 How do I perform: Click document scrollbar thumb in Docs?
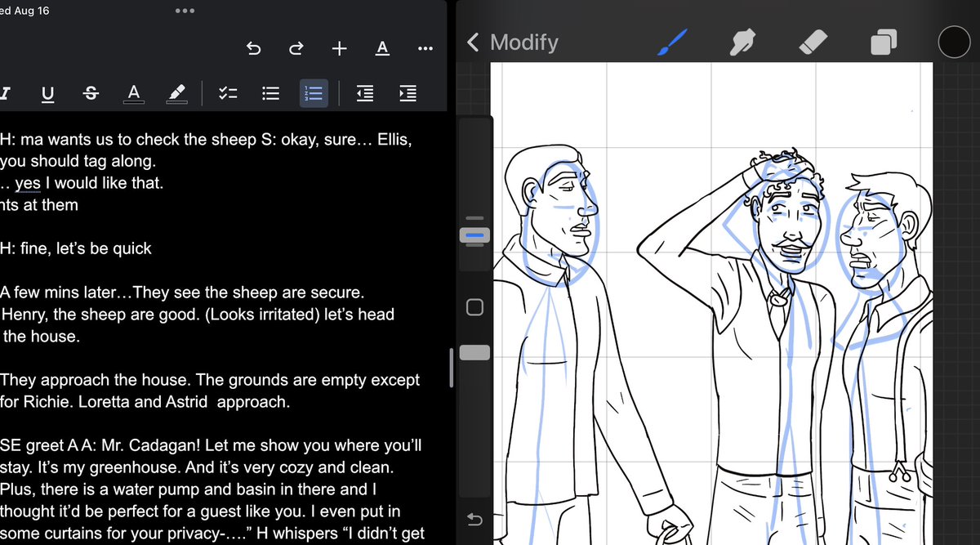451,368
